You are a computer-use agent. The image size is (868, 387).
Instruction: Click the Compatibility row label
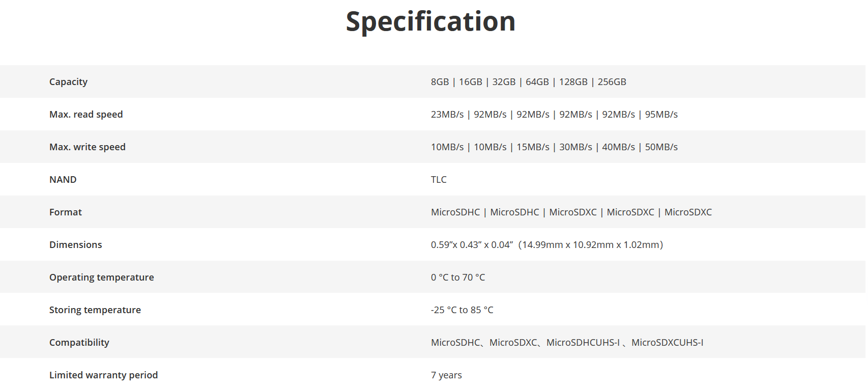coord(79,343)
